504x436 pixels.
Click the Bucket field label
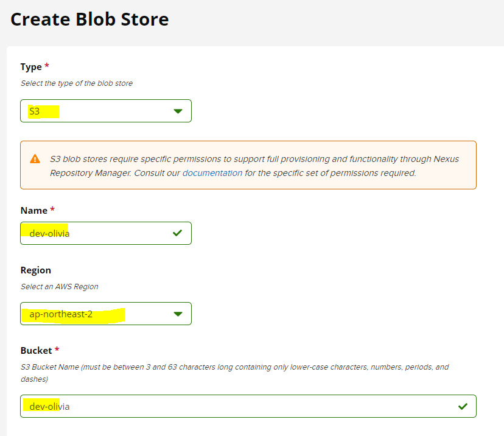point(36,351)
